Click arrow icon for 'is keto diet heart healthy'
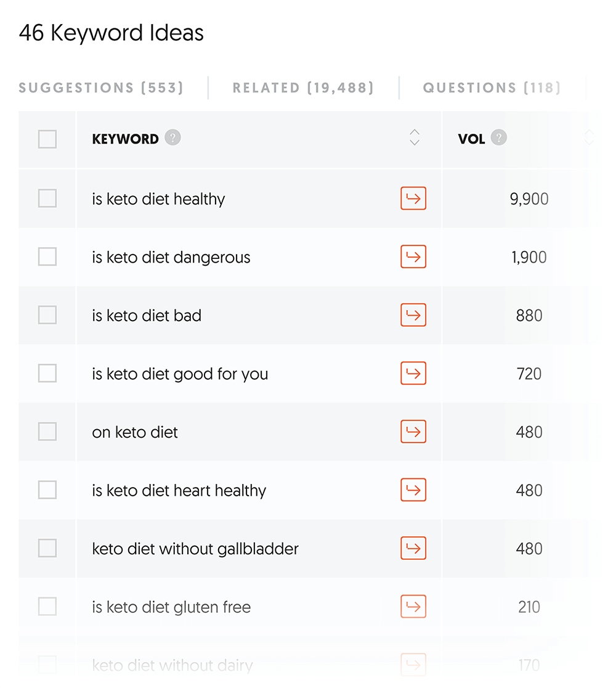This screenshot has width=616, height=688. pos(413,489)
